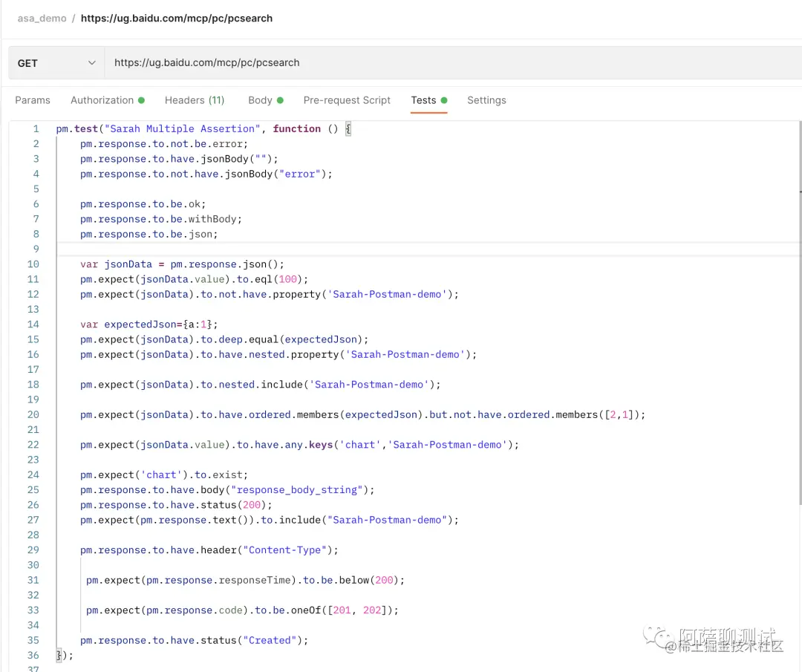Click line with have.nested.property
The image size is (802, 672).
pos(278,354)
